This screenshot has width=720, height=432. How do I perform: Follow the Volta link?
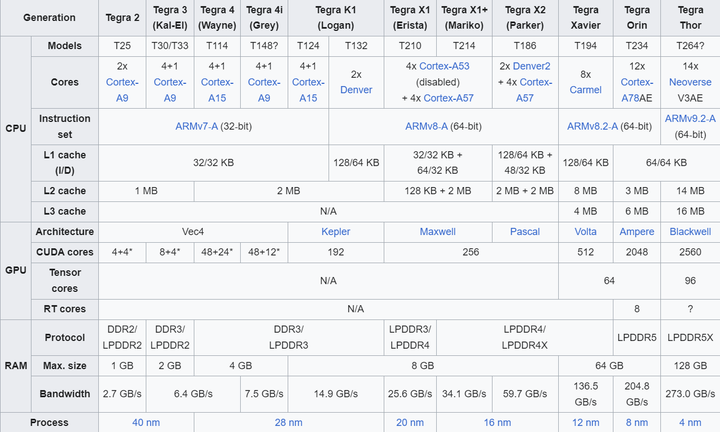coord(585,232)
